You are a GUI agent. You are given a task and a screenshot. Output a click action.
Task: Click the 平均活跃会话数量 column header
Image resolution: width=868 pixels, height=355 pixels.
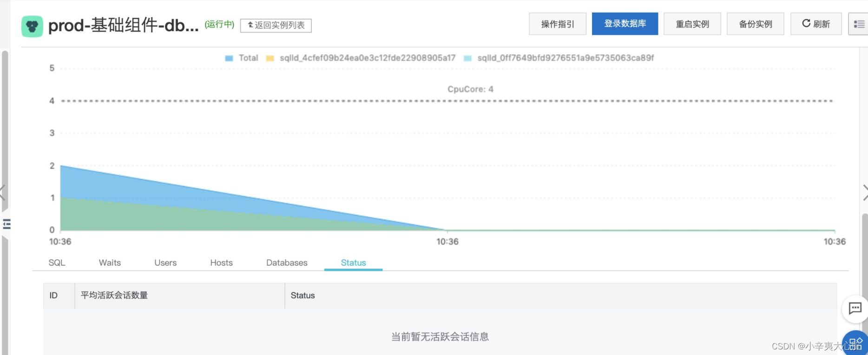(180, 295)
